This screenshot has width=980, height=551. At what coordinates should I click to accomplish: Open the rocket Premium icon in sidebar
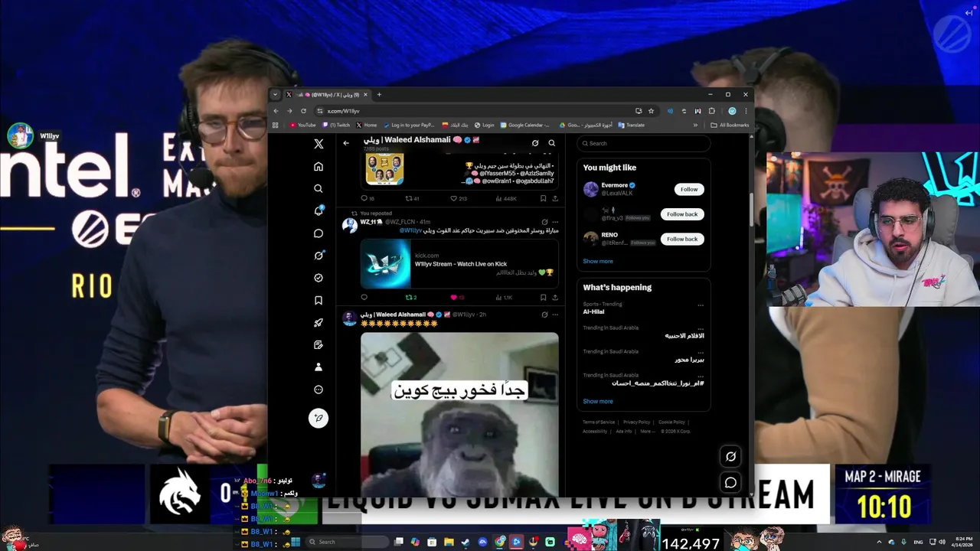coord(318,323)
